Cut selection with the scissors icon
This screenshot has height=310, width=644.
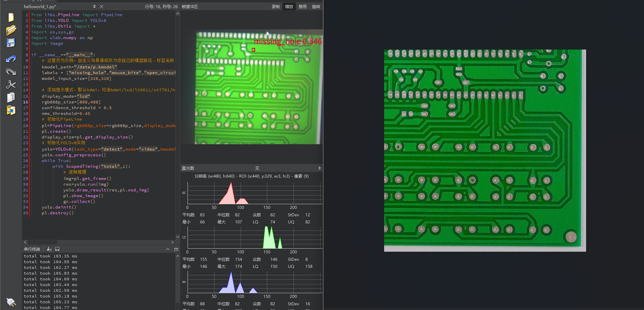click(11, 84)
